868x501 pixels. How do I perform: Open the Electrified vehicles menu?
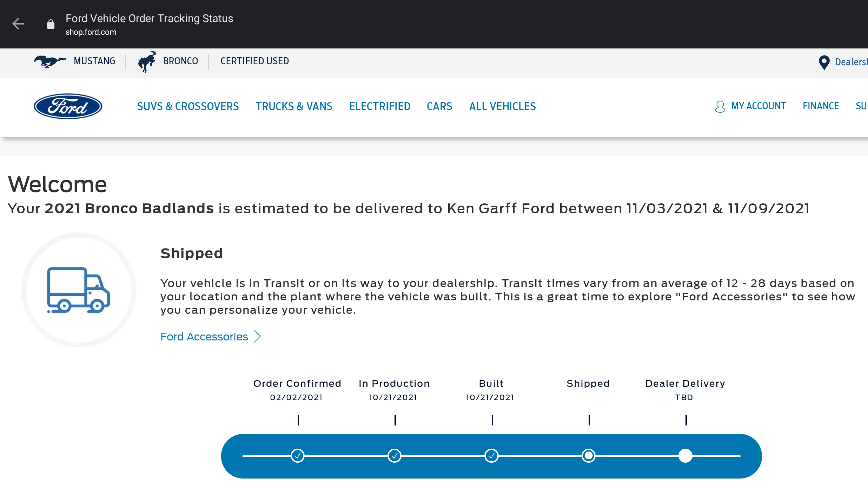(379, 106)
